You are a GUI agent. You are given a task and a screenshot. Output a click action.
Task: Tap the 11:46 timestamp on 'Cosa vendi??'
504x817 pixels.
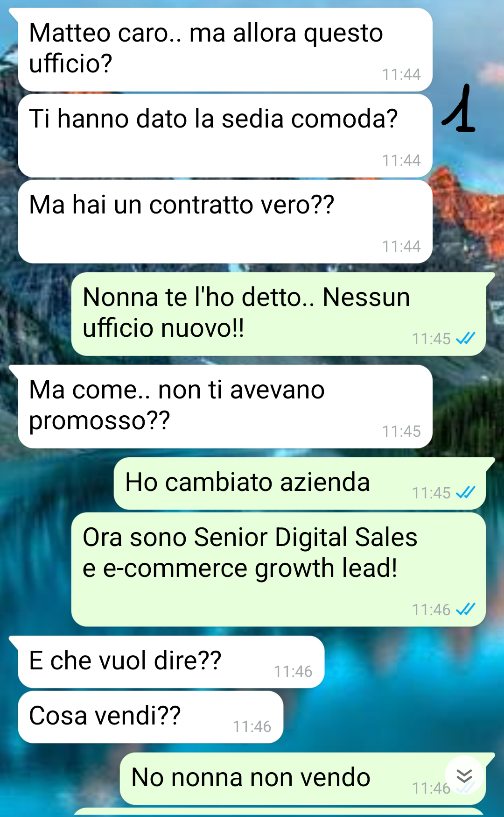point(252,726)
